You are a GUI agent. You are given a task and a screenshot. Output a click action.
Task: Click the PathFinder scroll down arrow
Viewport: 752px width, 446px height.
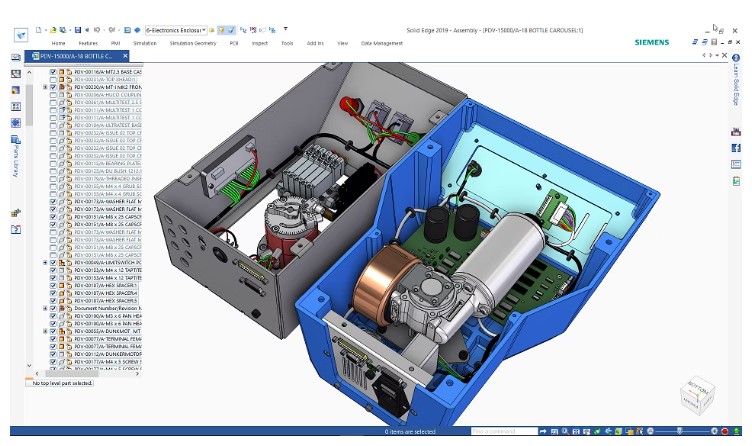[x=29, y=365]
